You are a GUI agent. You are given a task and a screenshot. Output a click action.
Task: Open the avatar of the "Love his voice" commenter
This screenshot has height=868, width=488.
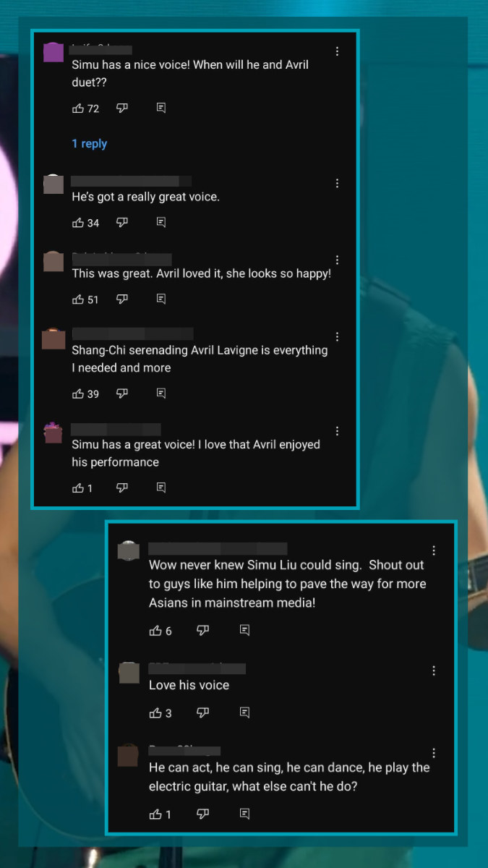coord(129,673)
